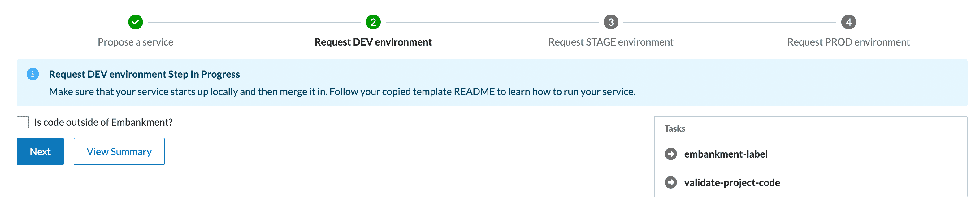Screen dimensions: 980x213
Task: Click the 'Is code outside of Embankment?' label
Action: [103, 123]
